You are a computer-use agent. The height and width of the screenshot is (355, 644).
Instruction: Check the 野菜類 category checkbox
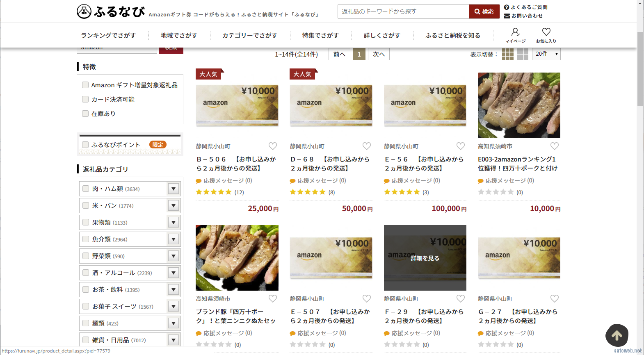[x=86, y=256]
